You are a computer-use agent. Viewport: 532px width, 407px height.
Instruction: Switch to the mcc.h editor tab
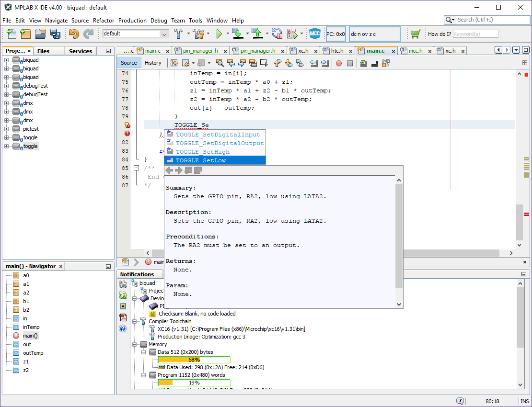pyautogui.click(x=415, y=51)
